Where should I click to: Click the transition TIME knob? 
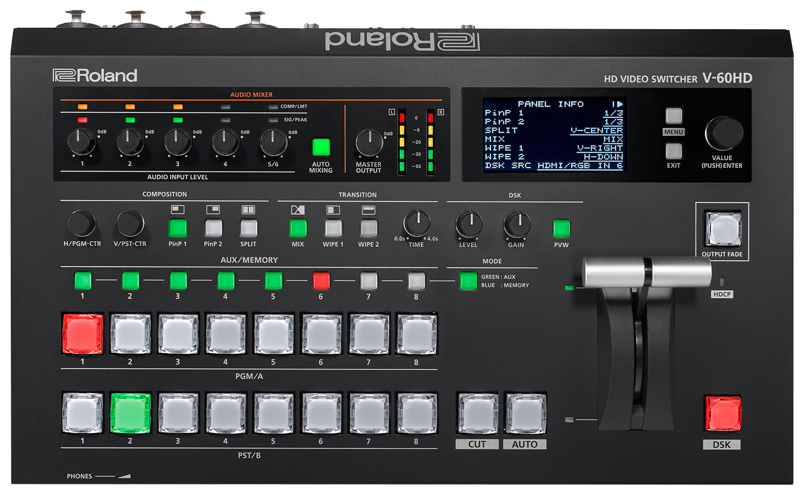[x=417, y=224]
